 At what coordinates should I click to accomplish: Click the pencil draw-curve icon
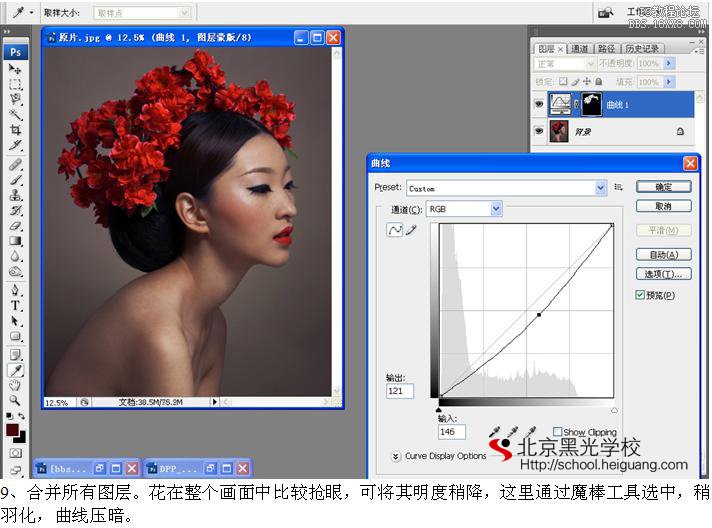click(x=411, y=230)
